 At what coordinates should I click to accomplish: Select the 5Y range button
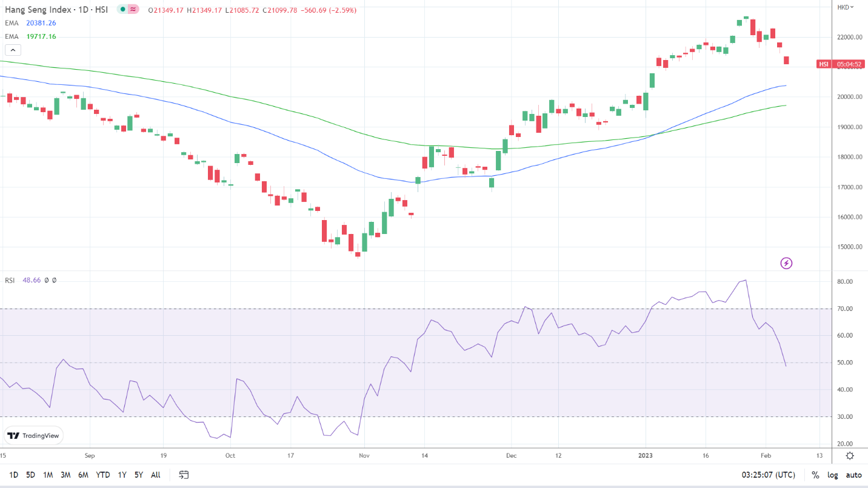138,475
